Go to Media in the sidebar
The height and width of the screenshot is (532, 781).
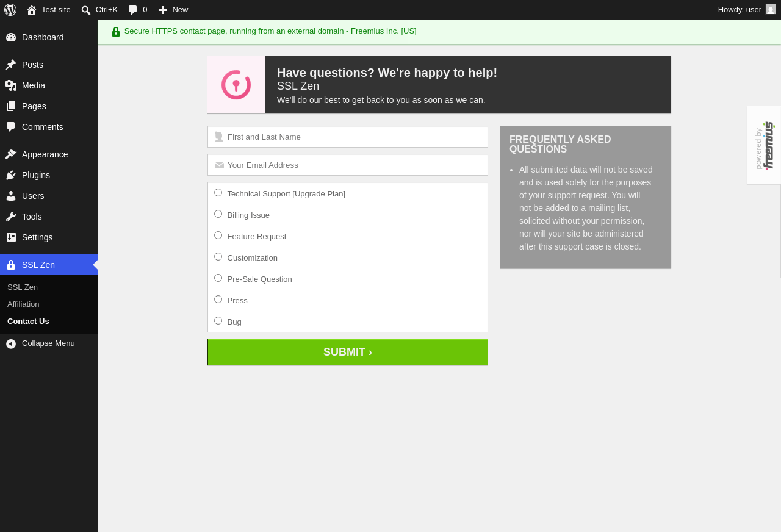pyautogui.click(x=49, y=85)
